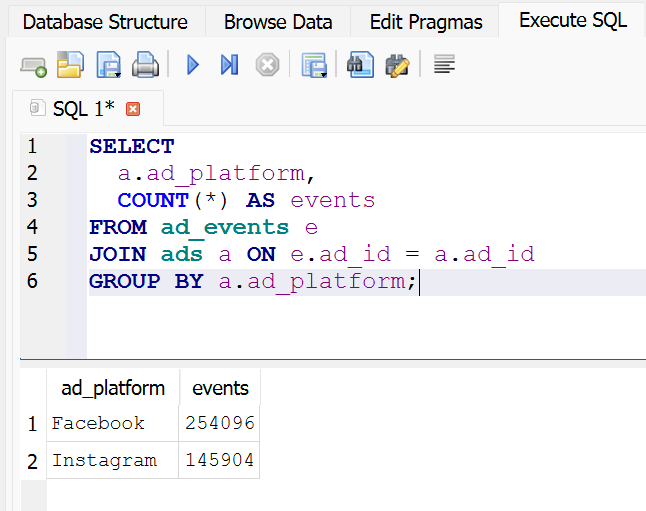Click the Save SQL file icon
Image resolution: width=646 pixels, height=511 pixels.
(107, 66)
